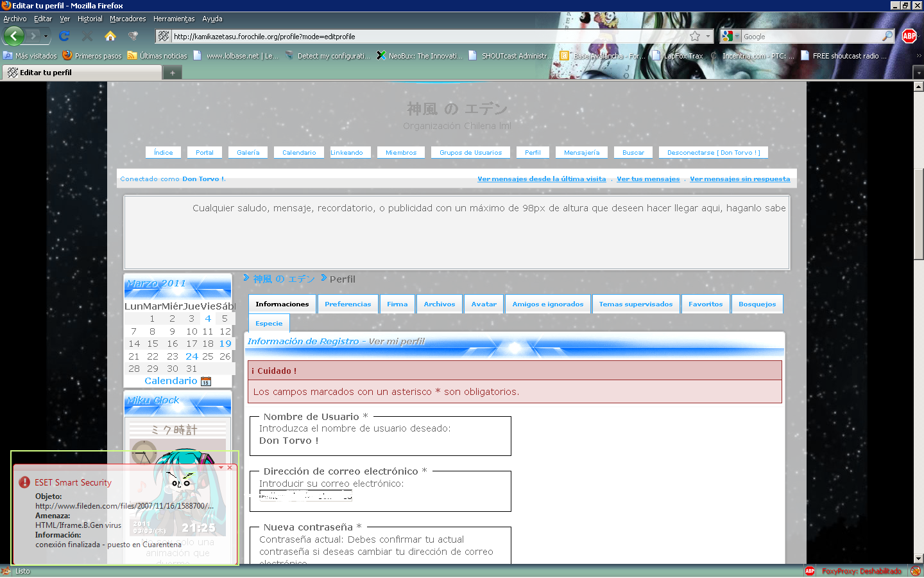Image resolution: width=924 pixels, height=578 pixels.
Task: Open the Más visitados bookmark folder
Action: click(x=30, y=56)
